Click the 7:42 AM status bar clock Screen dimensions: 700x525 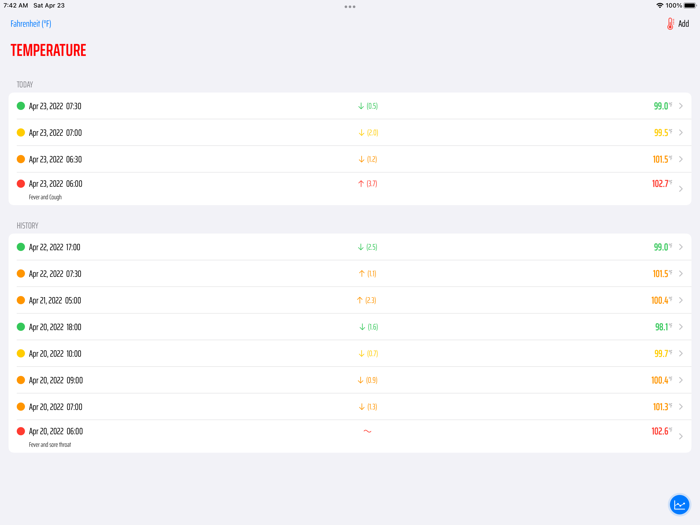(16, 5)
